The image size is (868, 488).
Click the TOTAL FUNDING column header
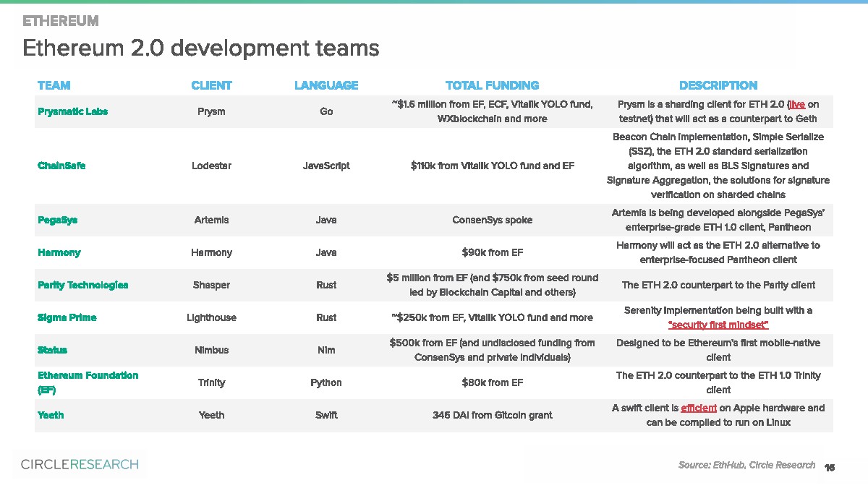tap(492, 85)
